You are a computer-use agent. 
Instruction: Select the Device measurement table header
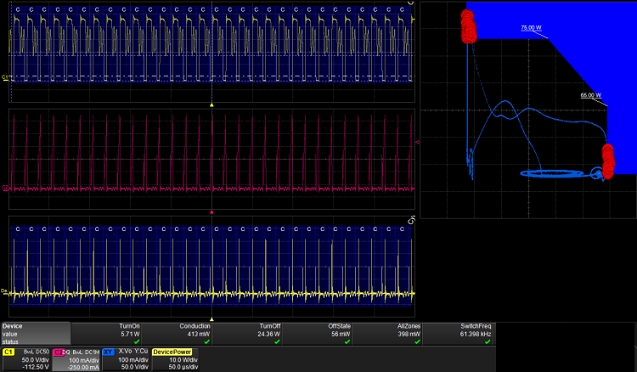pos(12,326)
